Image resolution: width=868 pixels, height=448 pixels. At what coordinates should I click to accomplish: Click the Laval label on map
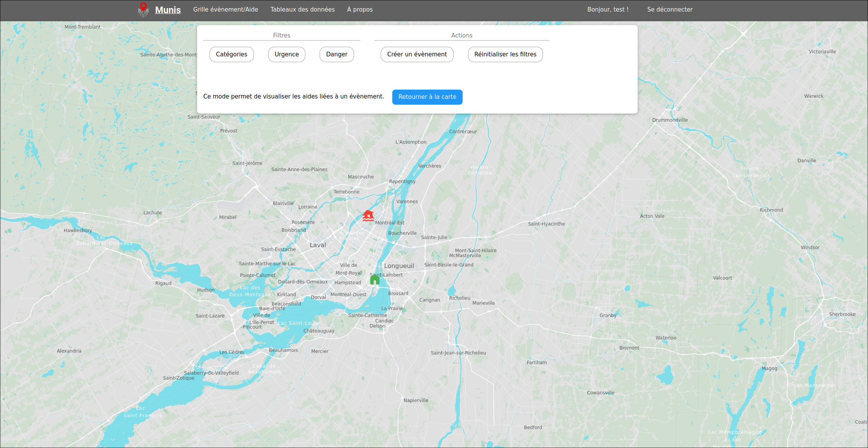click(318, 245)
